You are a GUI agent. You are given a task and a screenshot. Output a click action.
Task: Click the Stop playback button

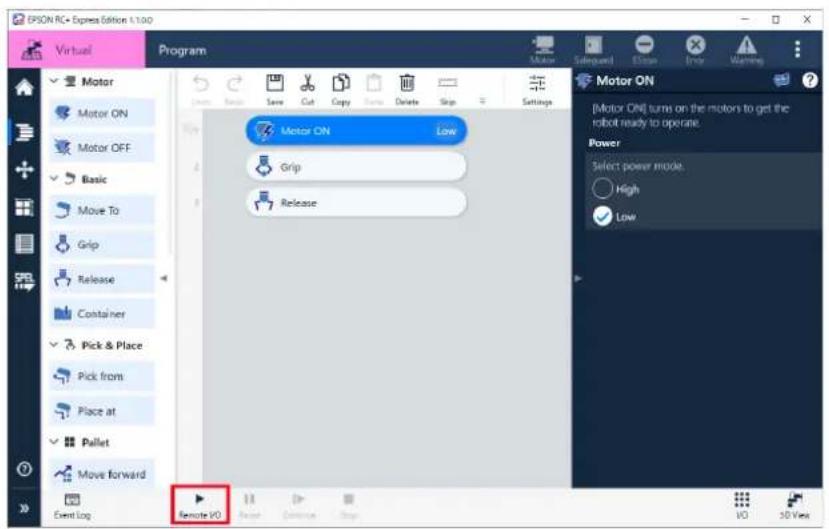coord(348,506)
